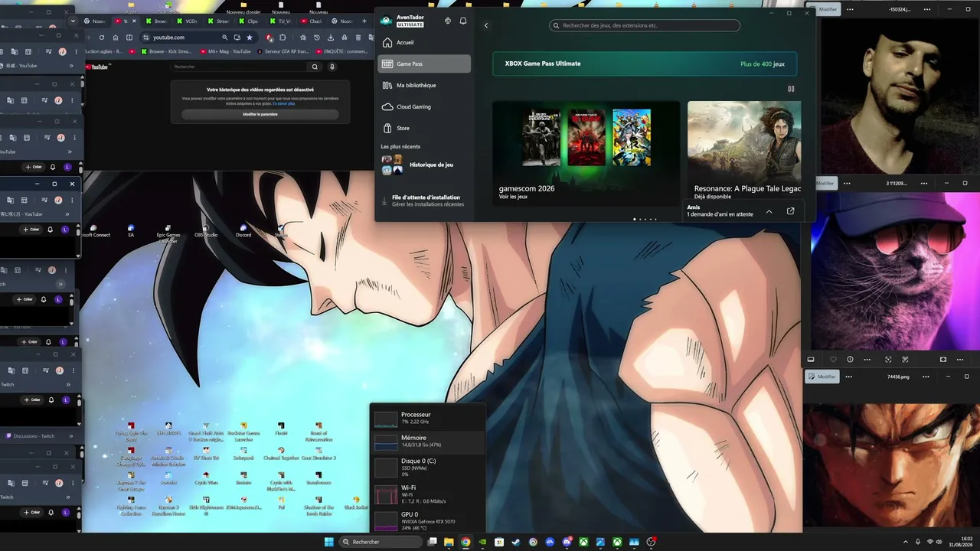Viewport: 980px width, 551px height.
Task: Open Chrome downloads icon
Action: click(331, 37)
